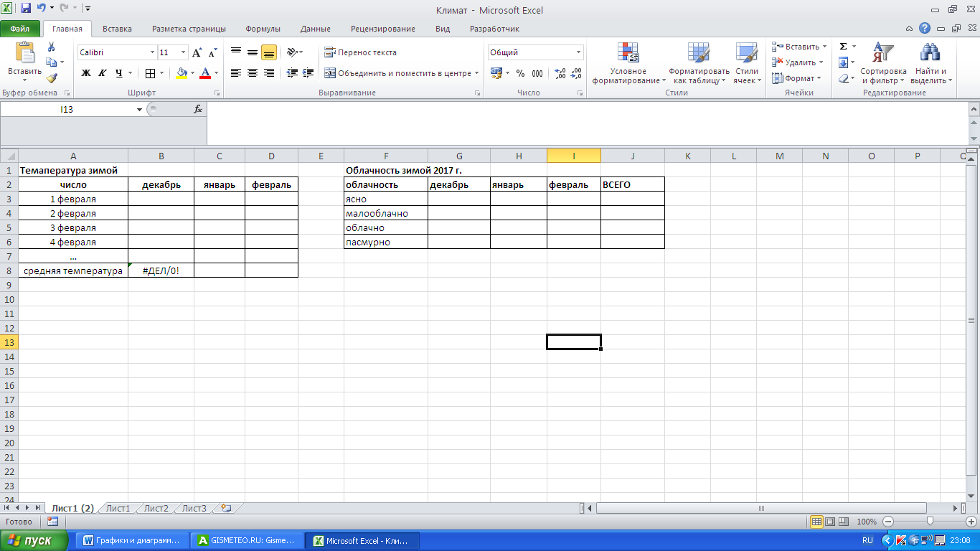The image size is (980, 551).
Task: Toggle italic formatting К button
Action: tap(103, 73)
